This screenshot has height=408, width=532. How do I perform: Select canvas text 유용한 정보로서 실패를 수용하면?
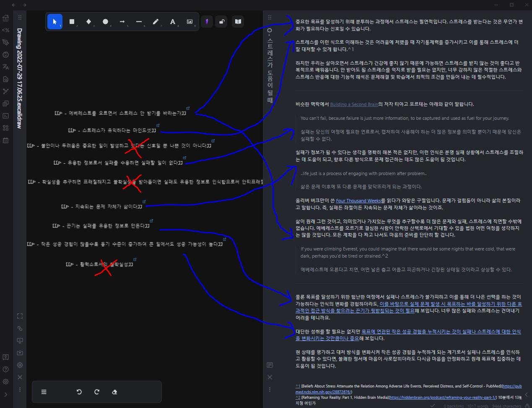coord(118,163)
